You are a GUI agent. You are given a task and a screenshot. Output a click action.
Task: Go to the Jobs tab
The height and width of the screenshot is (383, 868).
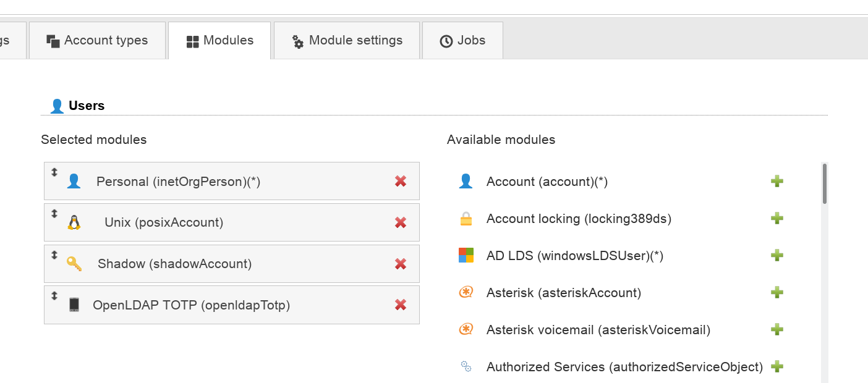pos(462,41)
